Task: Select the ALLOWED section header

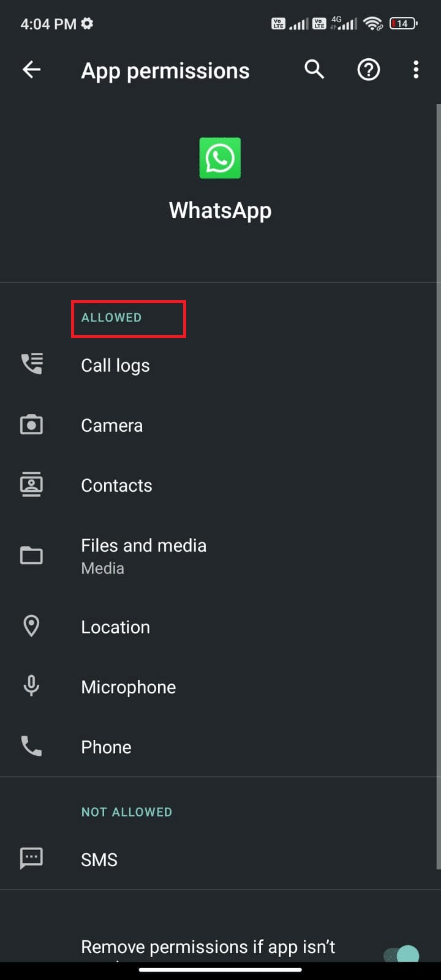Action: click(111, 318)
